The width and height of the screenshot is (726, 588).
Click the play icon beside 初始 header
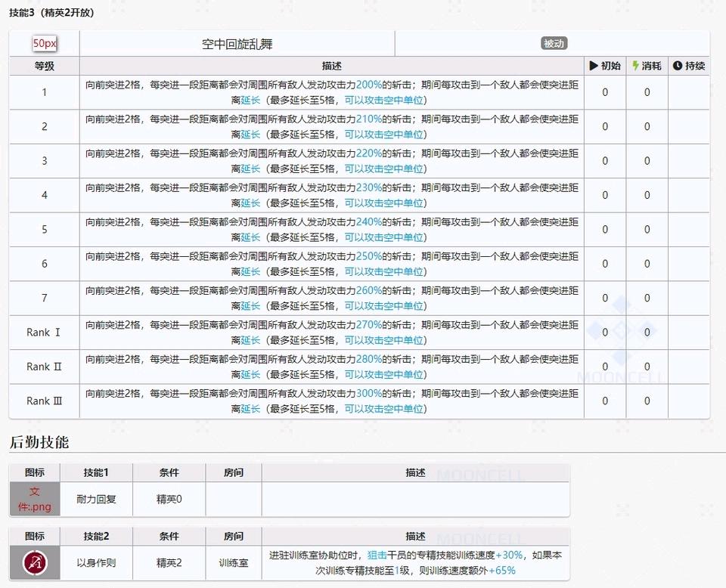[x=594, y=66]
